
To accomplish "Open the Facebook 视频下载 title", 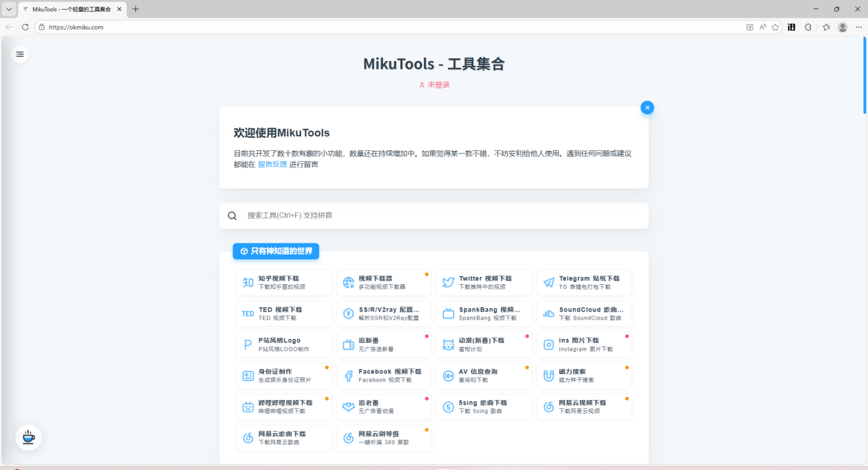I will [390, 371].
